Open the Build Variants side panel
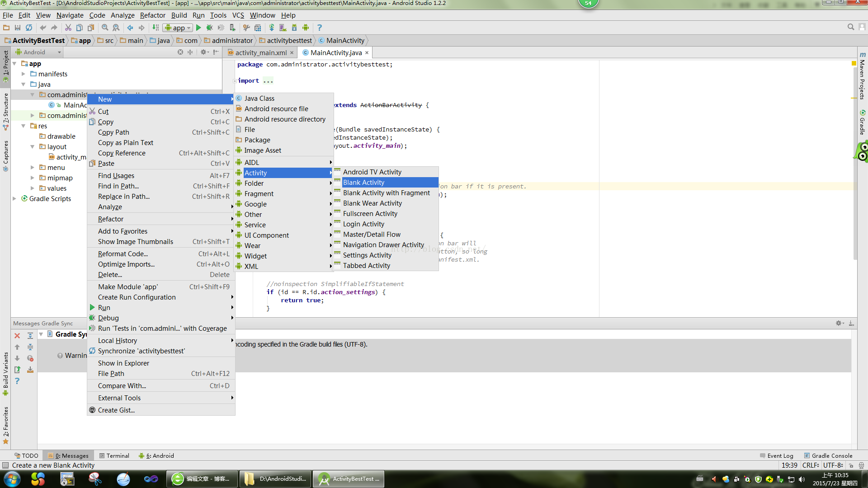Screen dimensions: 868x488 (5, 373)
